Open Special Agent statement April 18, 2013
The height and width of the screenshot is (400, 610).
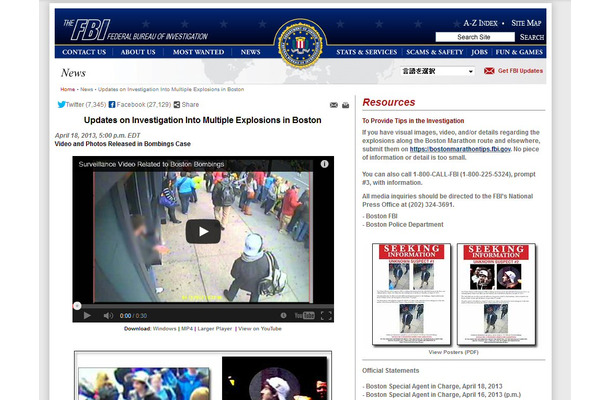(x=434, y=386)
